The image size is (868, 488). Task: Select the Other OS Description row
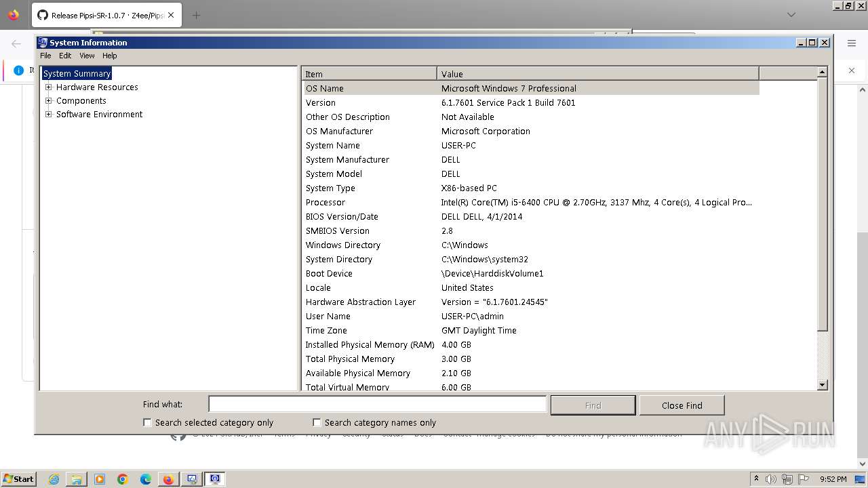point(531,117)
